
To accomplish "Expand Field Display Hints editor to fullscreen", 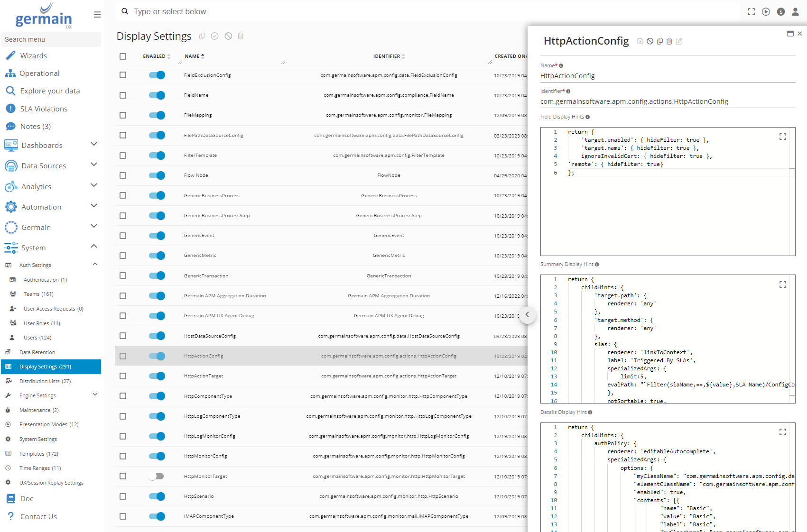I will tap(782, 137).
